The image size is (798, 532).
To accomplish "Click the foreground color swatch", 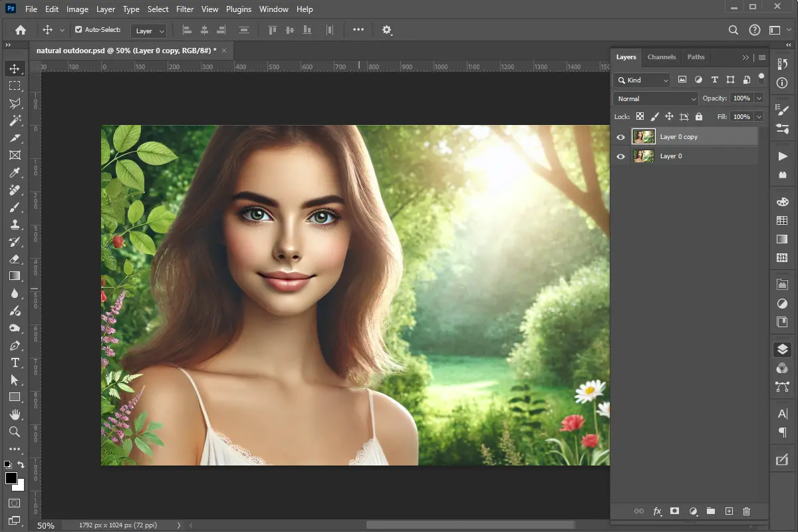I will 12,476.
